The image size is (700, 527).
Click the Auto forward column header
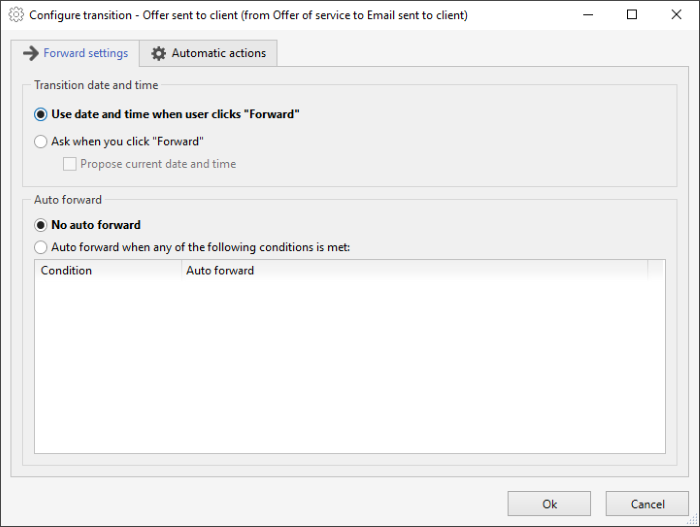click(x=414, y=271)
